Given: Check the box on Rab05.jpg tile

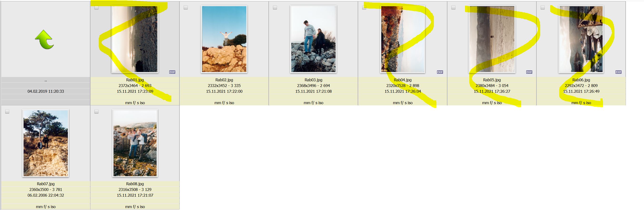Looking at the screenshot, I should 454,8.
